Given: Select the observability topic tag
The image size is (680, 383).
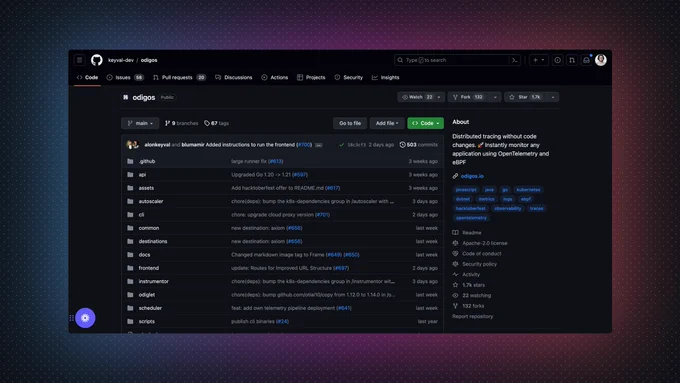Looking at the screenshot, I should coord(507,209).
